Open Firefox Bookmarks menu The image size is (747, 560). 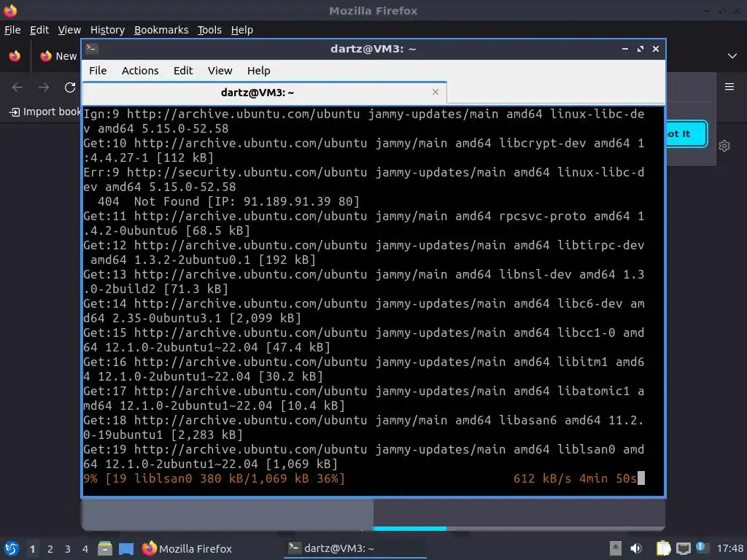point(161,30)
